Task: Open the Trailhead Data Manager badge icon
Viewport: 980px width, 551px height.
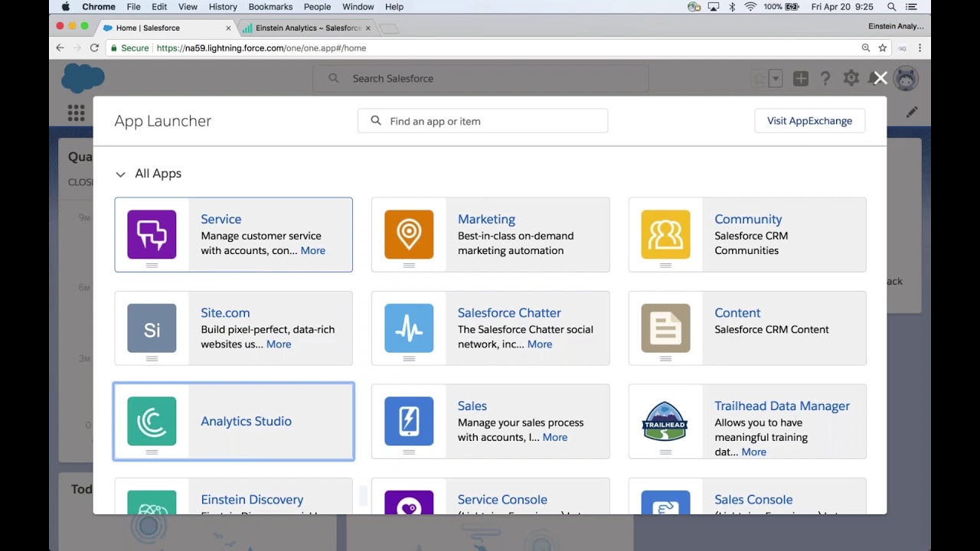Action: click(665, 421)
